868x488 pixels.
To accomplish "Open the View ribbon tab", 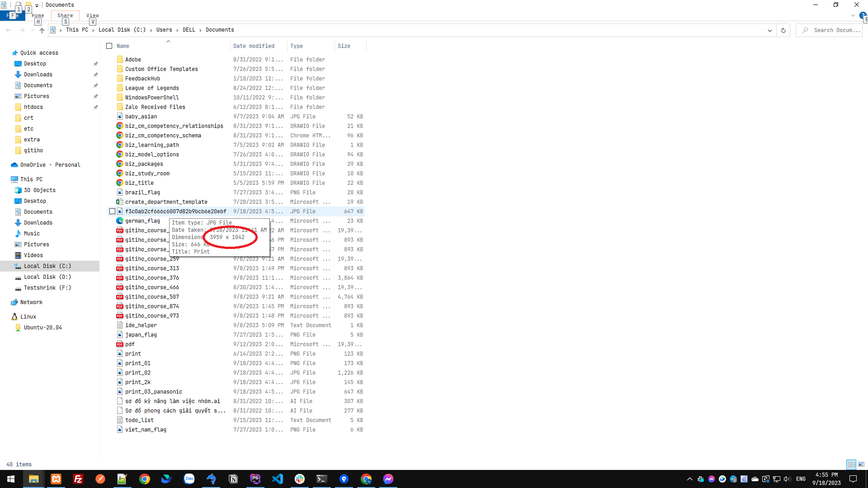I will 92,15.
